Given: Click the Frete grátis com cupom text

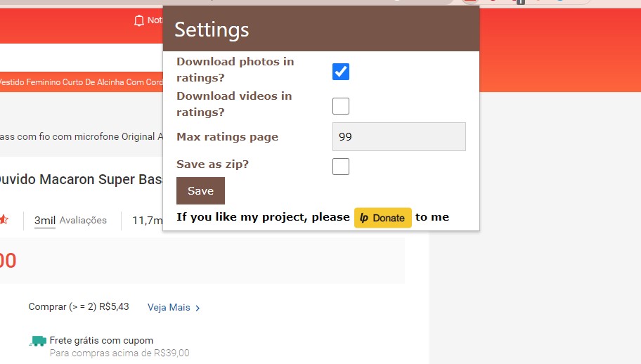Looking at the screenshot, I should click(101, 341).
